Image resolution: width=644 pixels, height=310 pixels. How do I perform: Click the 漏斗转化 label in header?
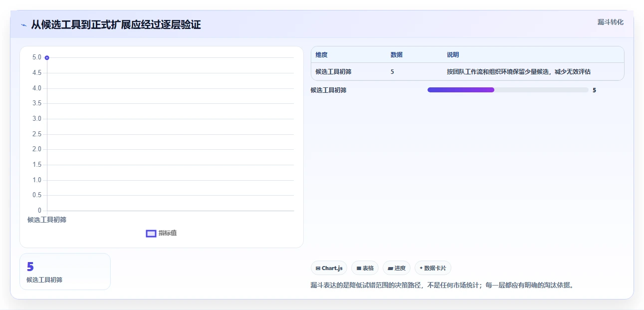[611, 22]
